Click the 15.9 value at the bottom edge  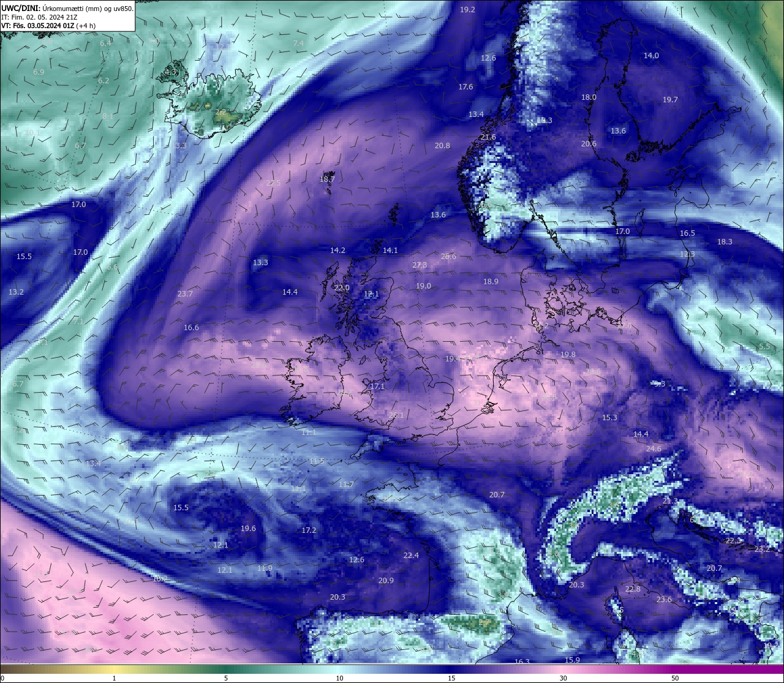point(572,660)
